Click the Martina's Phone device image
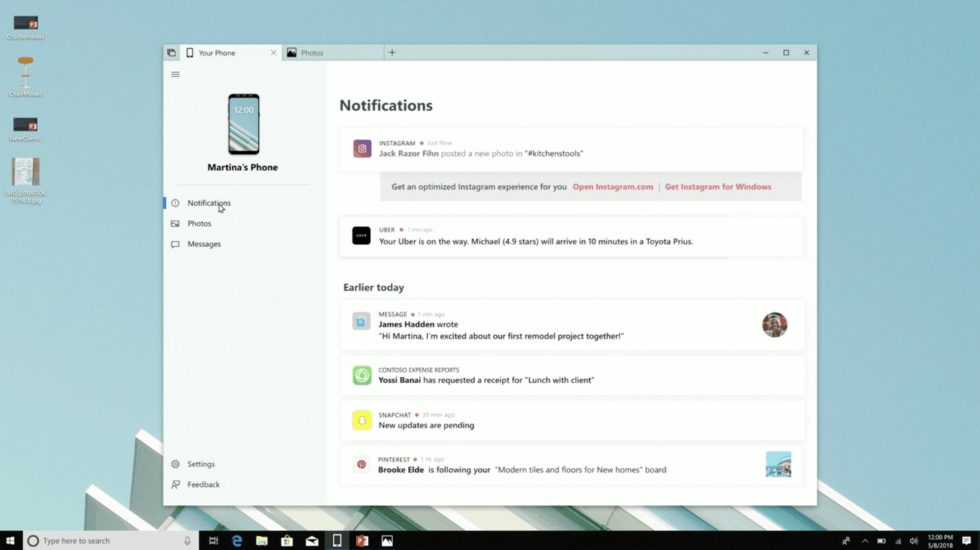980x550 pixels. pos(243,124)
